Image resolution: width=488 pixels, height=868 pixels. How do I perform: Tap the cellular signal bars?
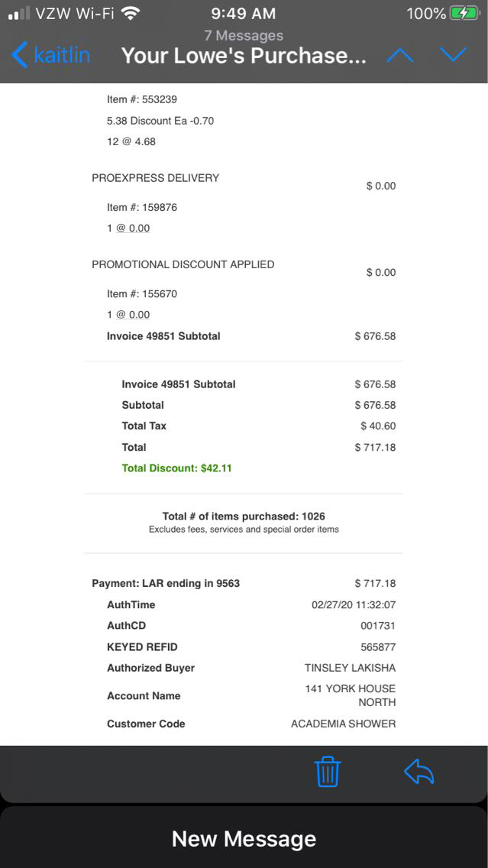point(19,13)
